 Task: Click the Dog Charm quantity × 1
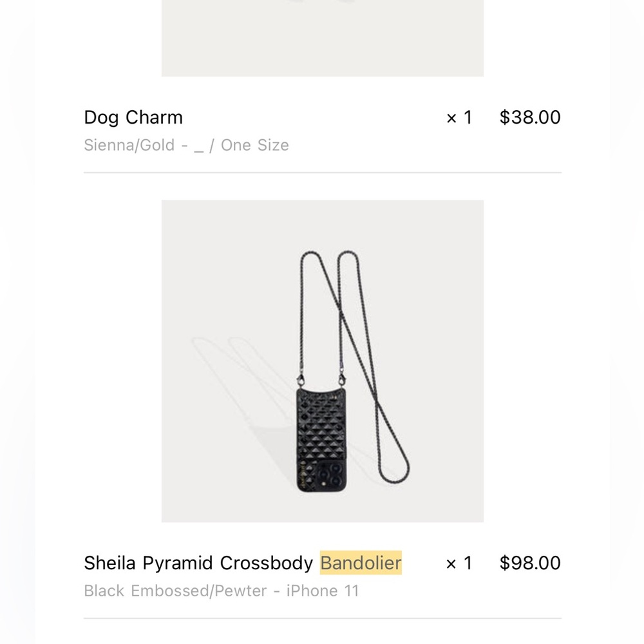click(459, 117)
